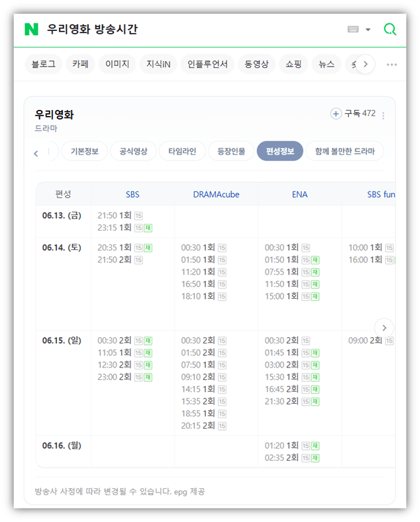Select the 기본정보 tab

click(x=84, y=152)
